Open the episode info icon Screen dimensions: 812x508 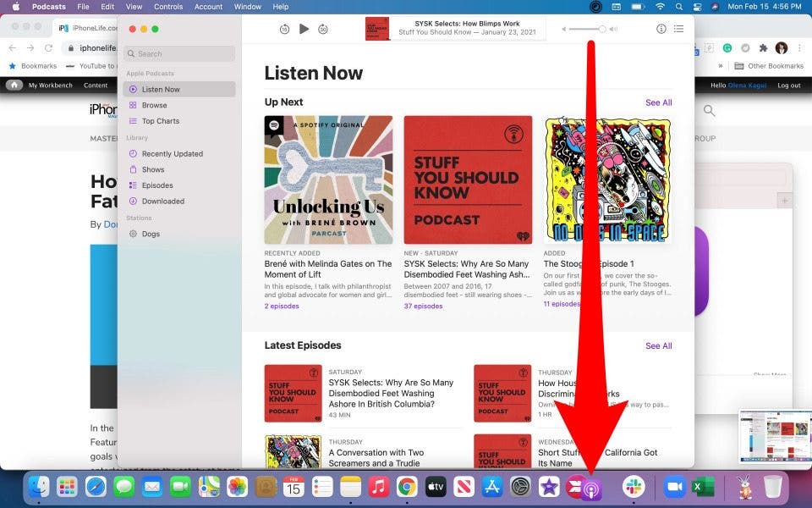click(x=661, y=29)
